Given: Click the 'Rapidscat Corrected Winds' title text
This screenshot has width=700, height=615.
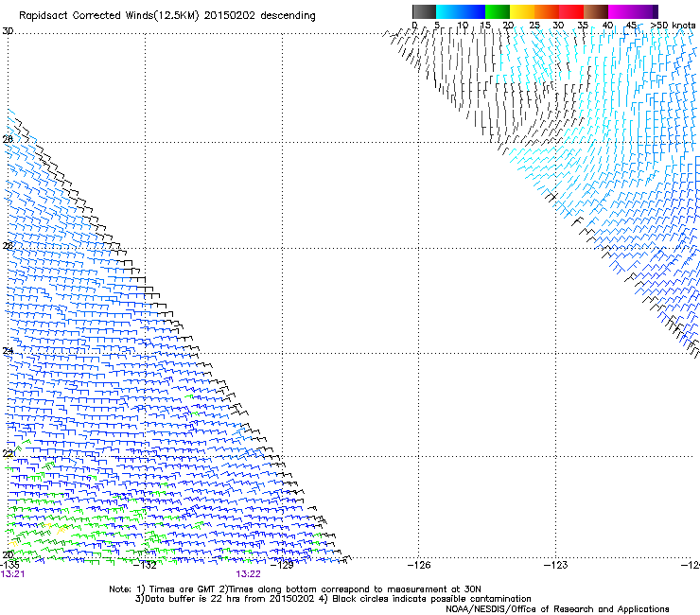Looking at the screenshot, I should (x=86, y=16).
